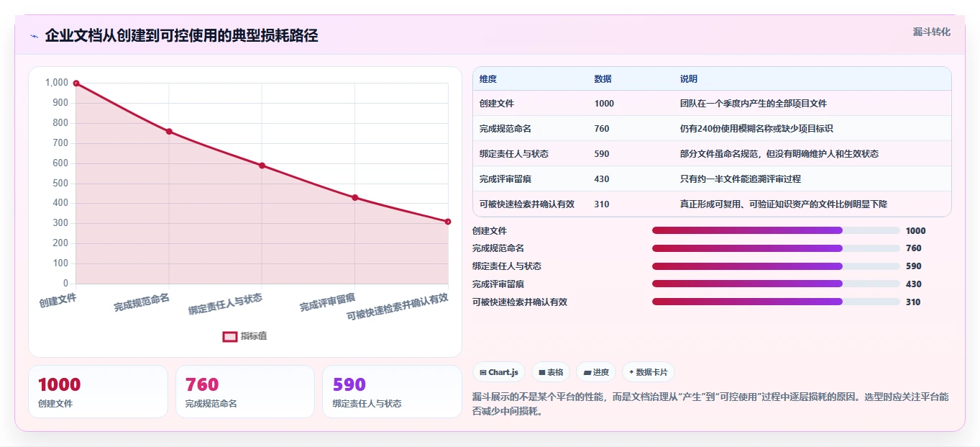Click the x-axis label 可被快速检索并确认有效

(398, 307)
